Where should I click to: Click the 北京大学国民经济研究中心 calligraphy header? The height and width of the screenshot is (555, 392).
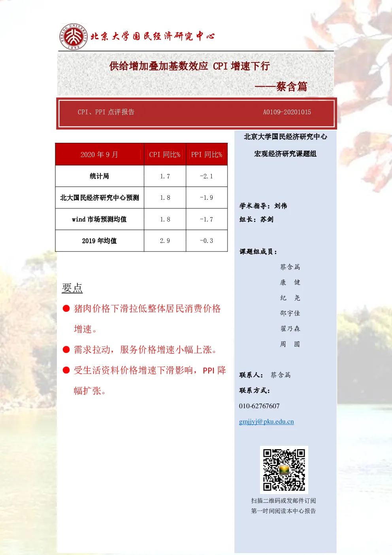pyautogui.click(x=153, y=36)
